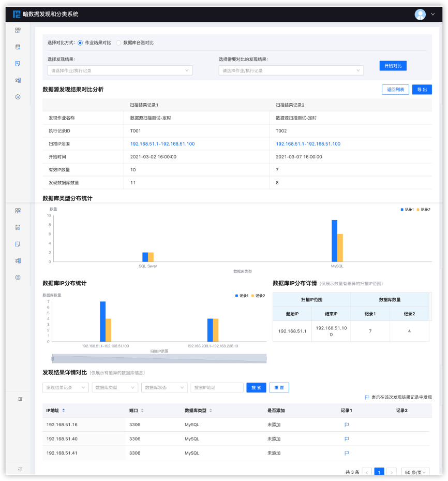Click the 搜索IP地址 input field
Viewport: 448px width, 481px height.
pos(217,387)
